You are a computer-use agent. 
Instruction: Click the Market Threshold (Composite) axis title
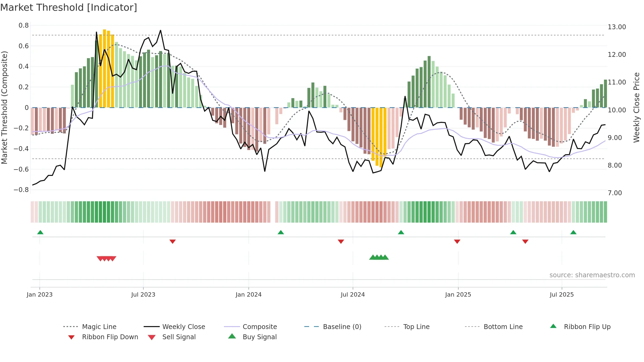[x=4, y=108]
